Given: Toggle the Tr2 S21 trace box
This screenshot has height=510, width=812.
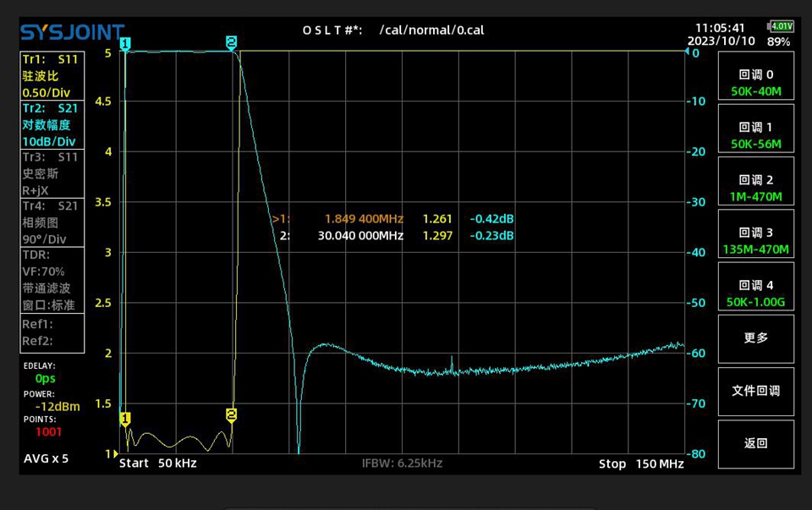Looking at the screenshot, I should coord(52,125).
